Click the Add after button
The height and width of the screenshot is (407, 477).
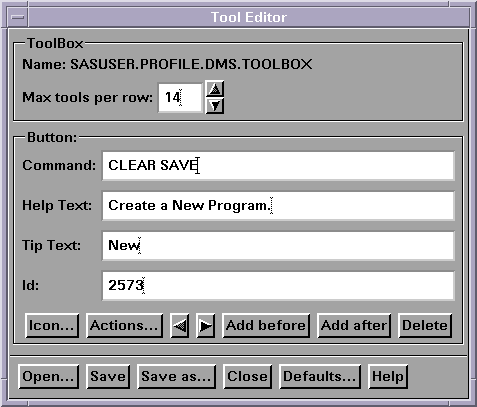(354, 325)
